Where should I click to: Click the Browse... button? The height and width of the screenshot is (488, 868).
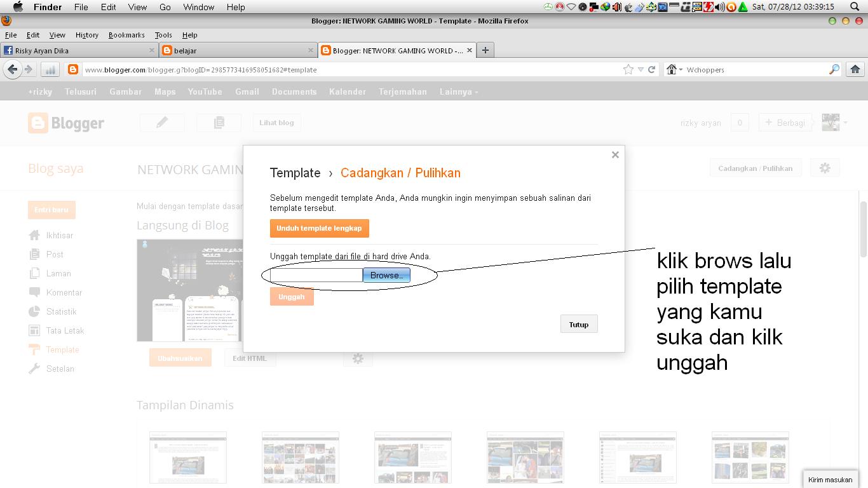pos(386,275)
